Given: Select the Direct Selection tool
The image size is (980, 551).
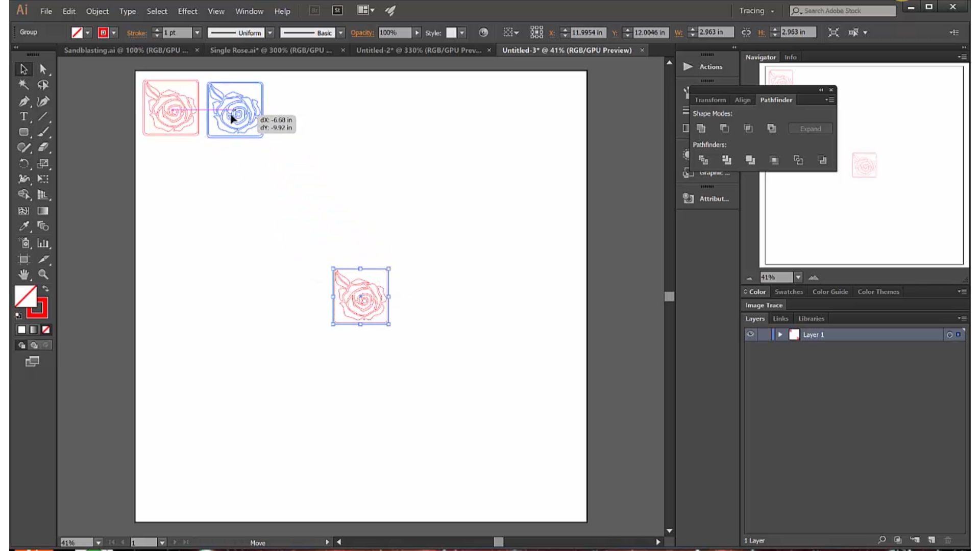Looking at the screenshot, I should point(43,69).
